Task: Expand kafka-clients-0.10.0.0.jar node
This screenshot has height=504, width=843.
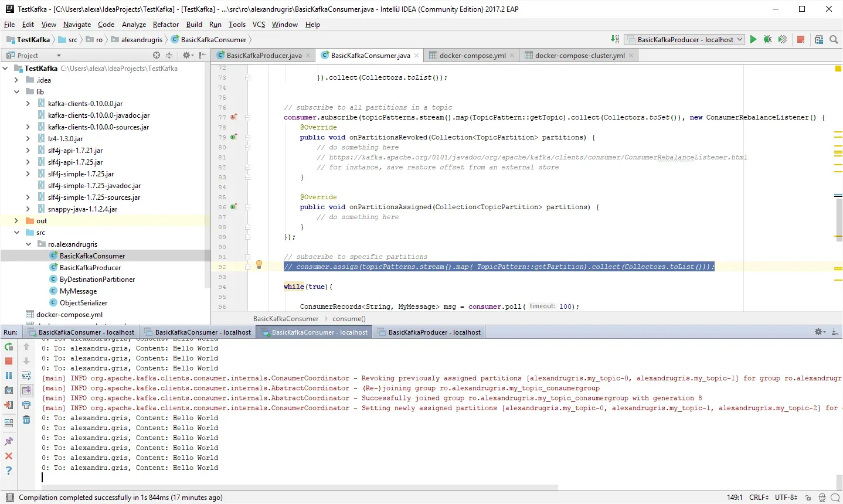Action: point(28,103)
